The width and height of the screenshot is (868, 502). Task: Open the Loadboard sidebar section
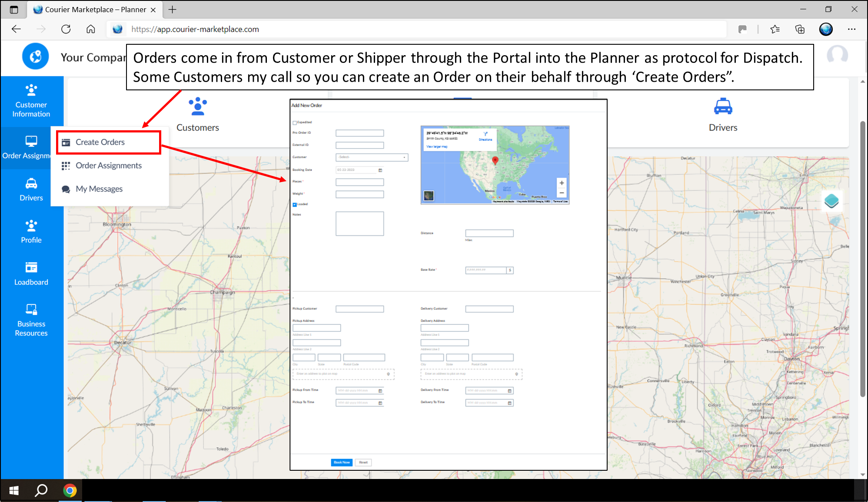click(x=31, y=274)
